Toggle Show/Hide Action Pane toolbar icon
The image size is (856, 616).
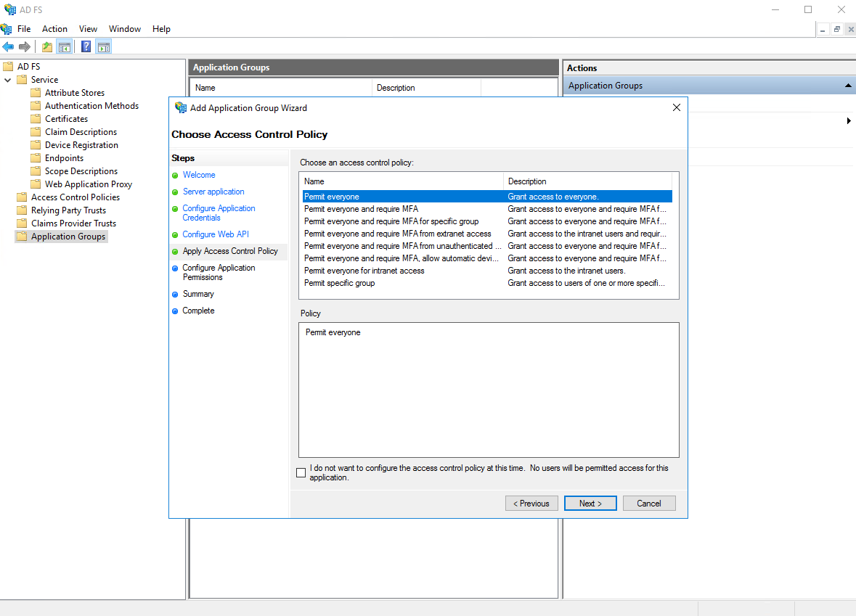coord(104,47)
